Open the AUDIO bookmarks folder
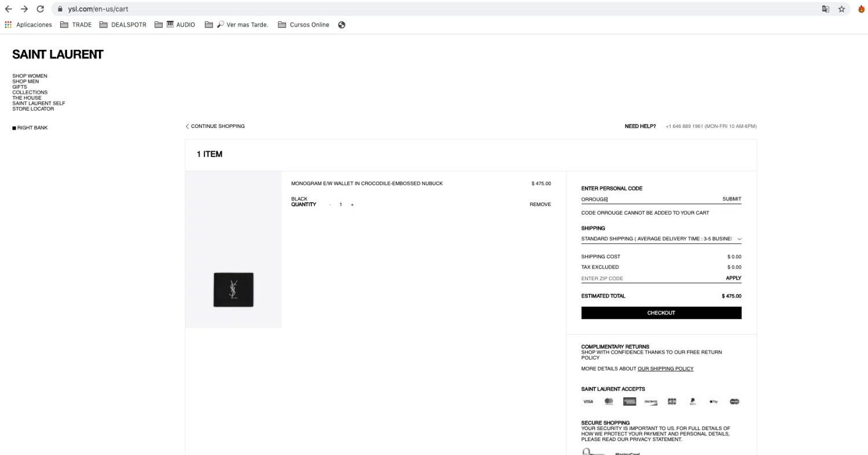The width and height of the screenshot is (868, 455). point(175,25)
